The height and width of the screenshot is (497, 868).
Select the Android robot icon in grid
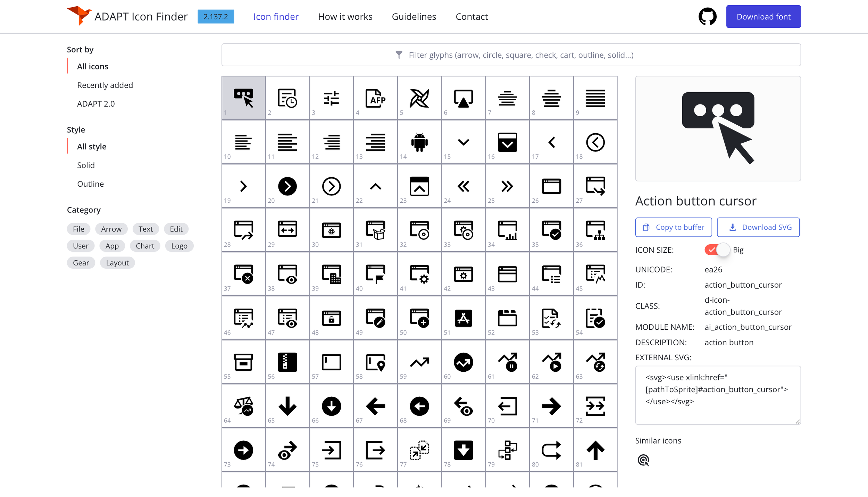[x=419, y=142]
